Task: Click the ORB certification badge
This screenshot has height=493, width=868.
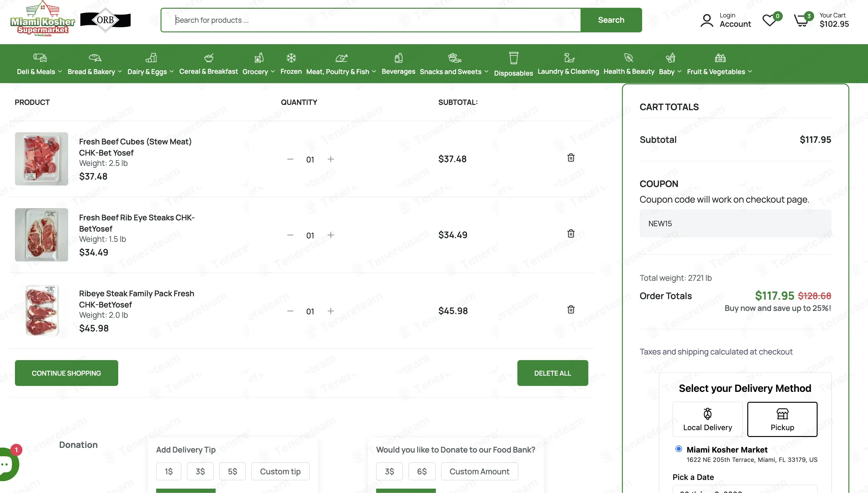Action: (x=105, y=20)
